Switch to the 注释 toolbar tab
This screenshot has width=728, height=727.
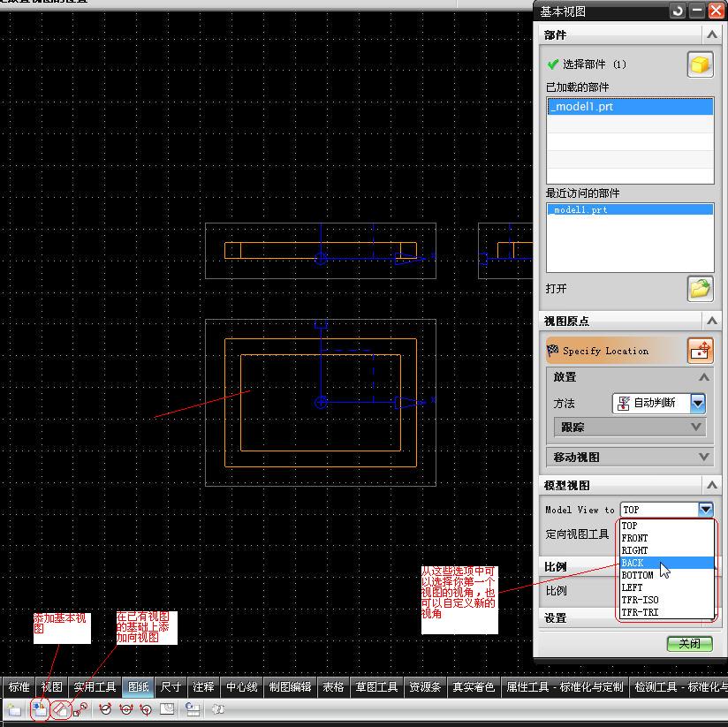pos(203,686)
